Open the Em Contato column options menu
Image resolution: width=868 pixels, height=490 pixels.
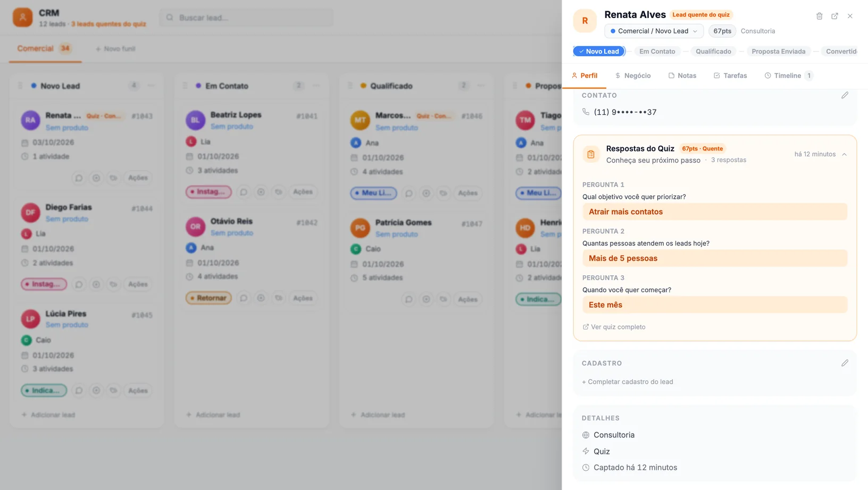tap(316, 86)
